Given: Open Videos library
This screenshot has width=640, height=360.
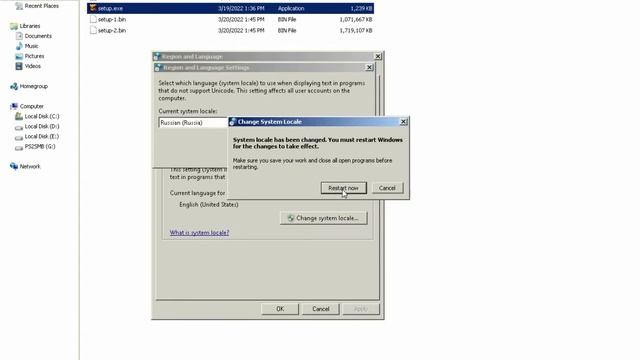Looking at the screenshot, I should pos(33,66).
